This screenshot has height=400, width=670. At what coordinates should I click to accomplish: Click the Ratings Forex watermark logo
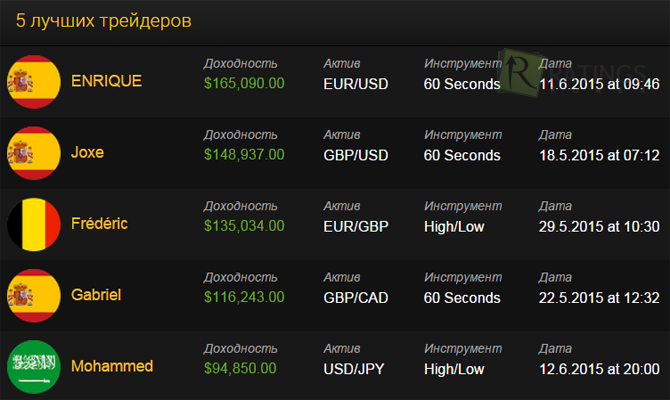click(x=573, y=73)
